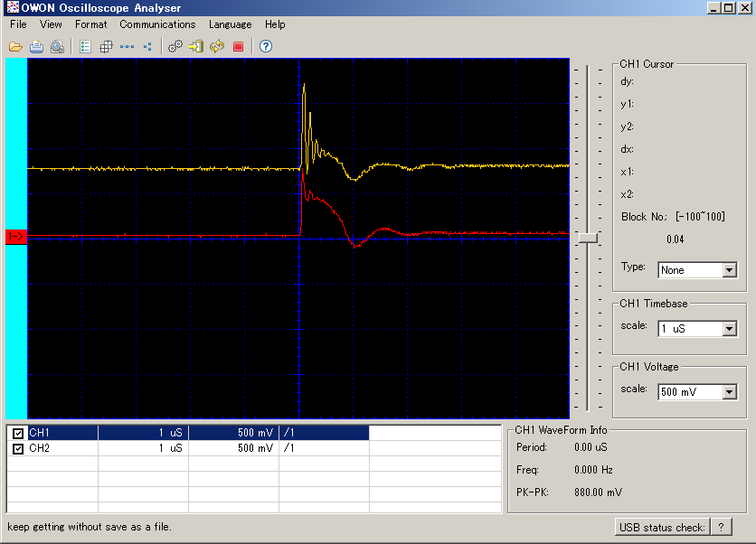Open the gears settings toolbar icon
Image resolution: width=756 pixels, height=544 pixels.
tap(175, 47)
